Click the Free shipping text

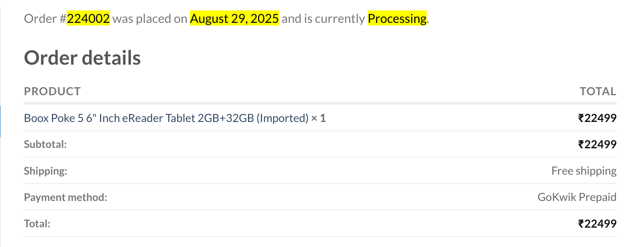tap(584, 171)
